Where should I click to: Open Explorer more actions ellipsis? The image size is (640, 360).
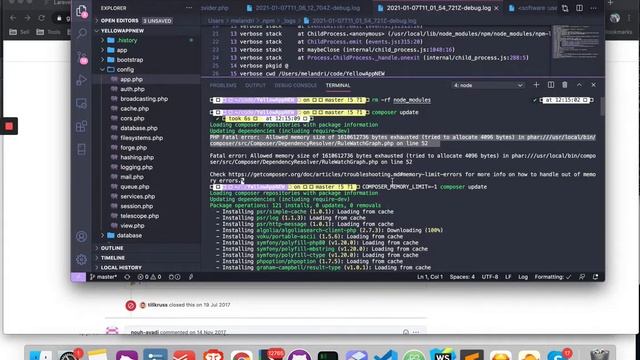189,8
